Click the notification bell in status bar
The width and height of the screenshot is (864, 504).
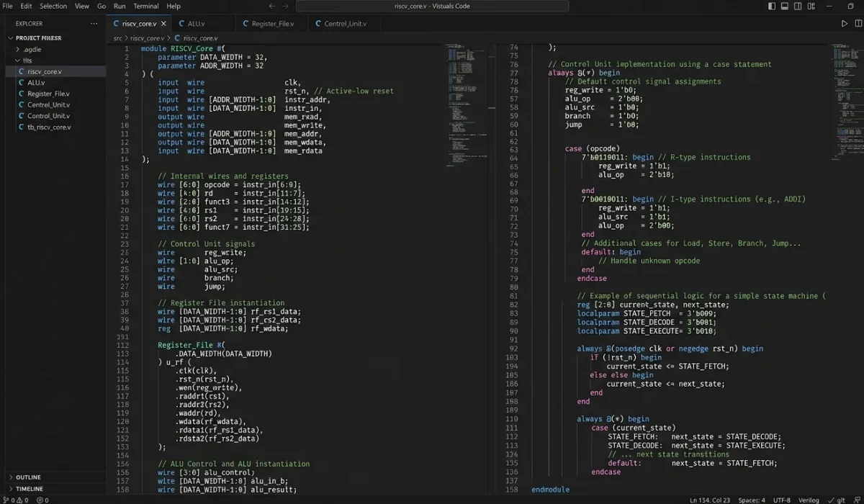pos(856,499)
